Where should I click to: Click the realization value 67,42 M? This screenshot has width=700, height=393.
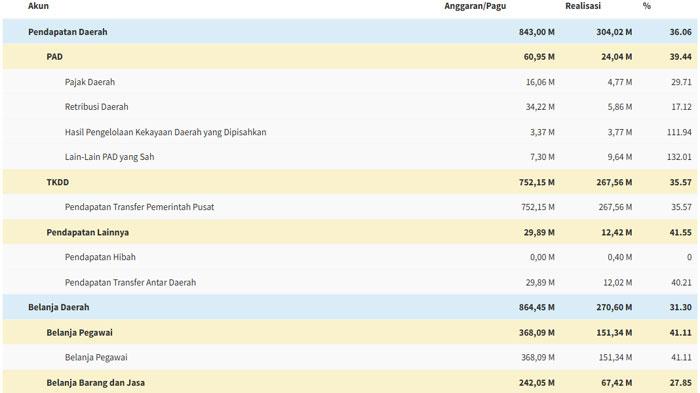617,383
